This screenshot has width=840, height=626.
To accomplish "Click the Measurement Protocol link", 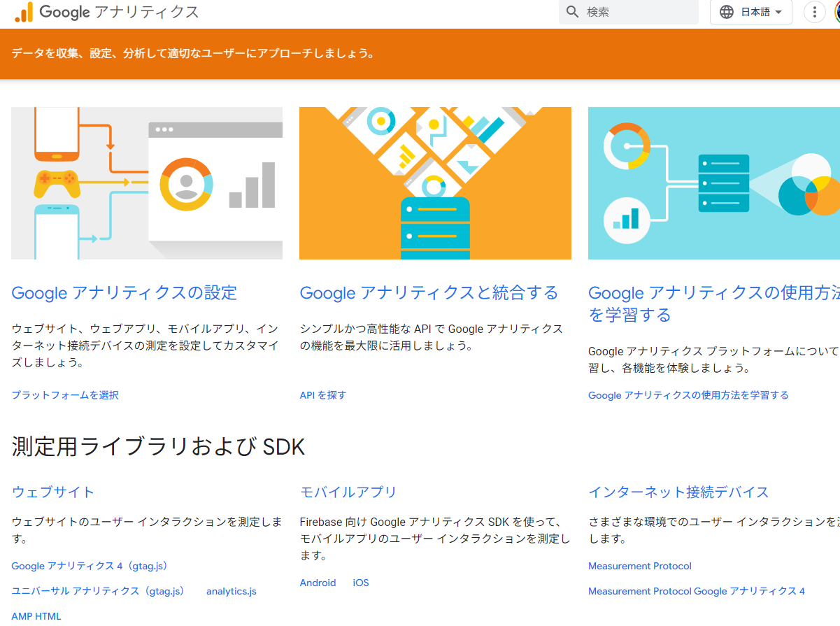I will 640,566.
